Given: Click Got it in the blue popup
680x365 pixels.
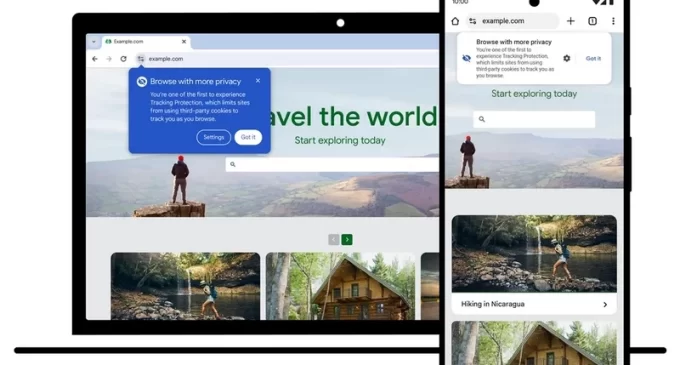Looking at the screenshot, I should point(248,137).
